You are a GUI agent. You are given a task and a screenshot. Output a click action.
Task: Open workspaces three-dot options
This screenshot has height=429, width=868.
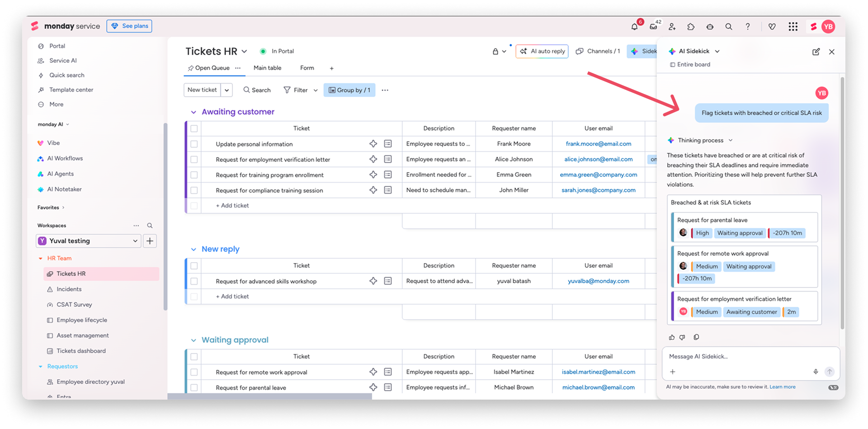pos(136,226)
